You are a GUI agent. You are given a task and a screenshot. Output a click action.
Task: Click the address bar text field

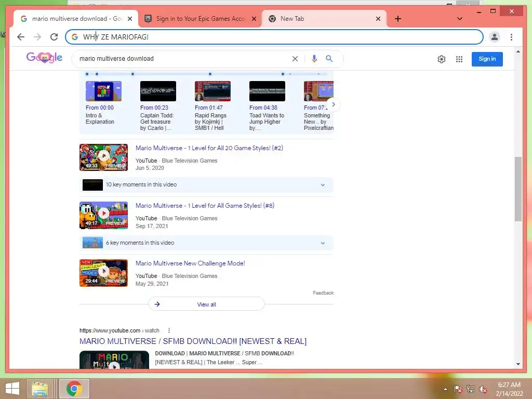[274, 37]
